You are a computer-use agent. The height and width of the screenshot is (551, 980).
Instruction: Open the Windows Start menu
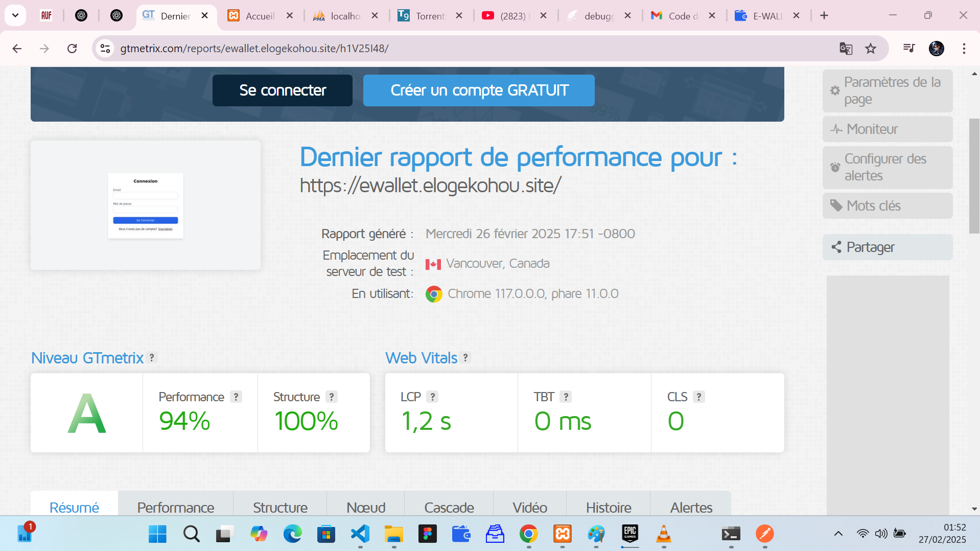pyautogui.click(x=157, y=534)
